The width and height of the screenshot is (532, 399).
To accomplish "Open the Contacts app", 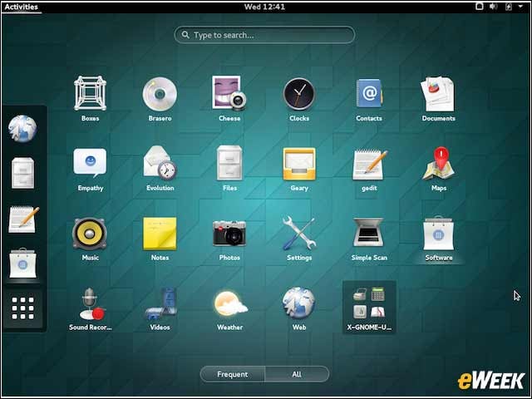I will [369, 98].
